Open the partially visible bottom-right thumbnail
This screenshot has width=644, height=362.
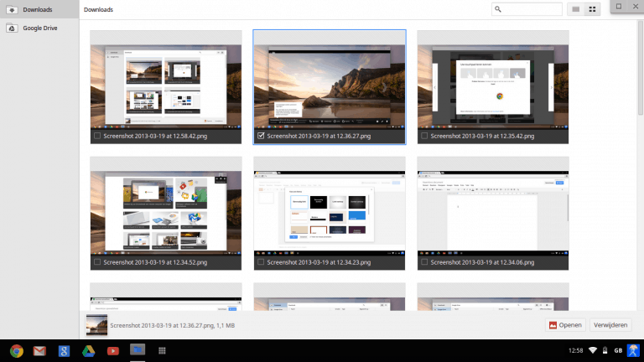pyautogui.click(x=493, y=297)
